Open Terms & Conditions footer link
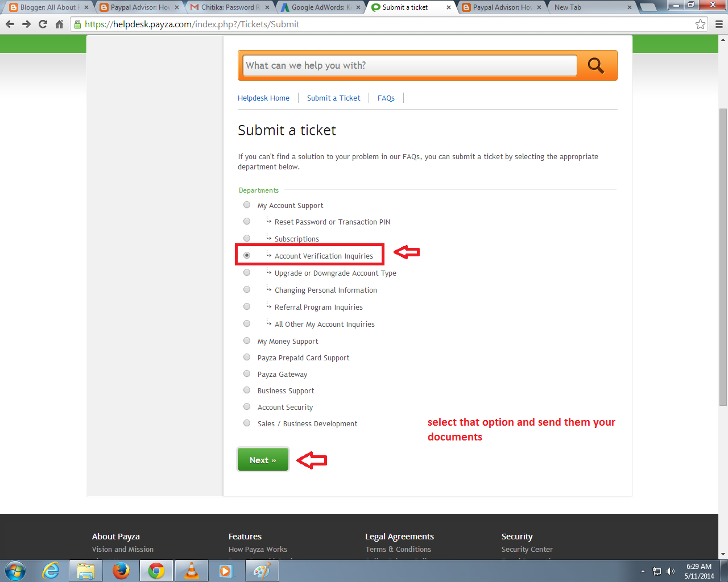 [x=398, y=549]
